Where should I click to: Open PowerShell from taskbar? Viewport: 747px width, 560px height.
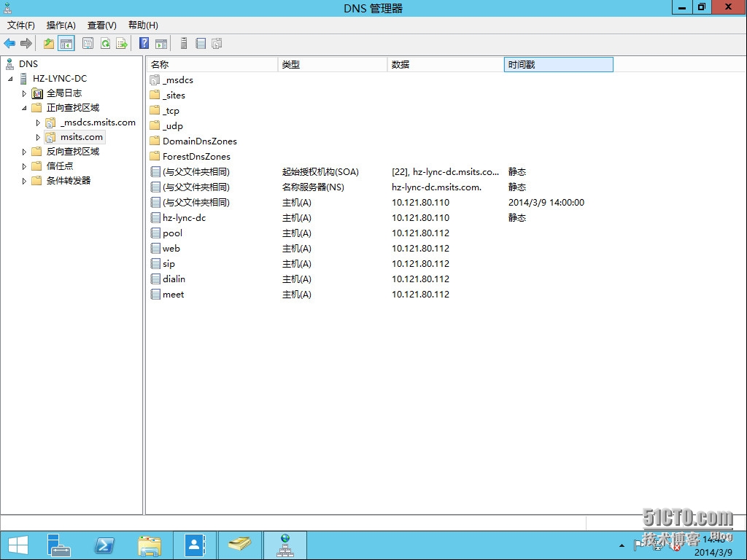(x=104, y=545)
